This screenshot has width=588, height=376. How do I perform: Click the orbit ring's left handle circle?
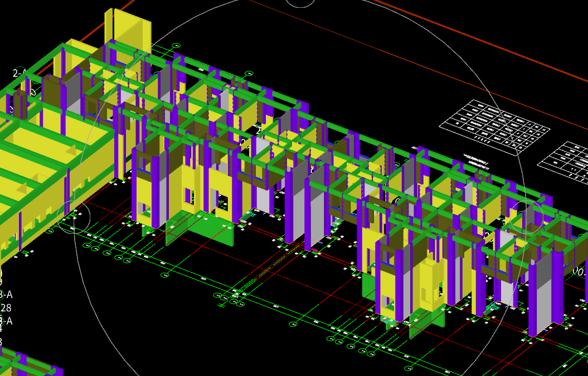click(74, 216)
